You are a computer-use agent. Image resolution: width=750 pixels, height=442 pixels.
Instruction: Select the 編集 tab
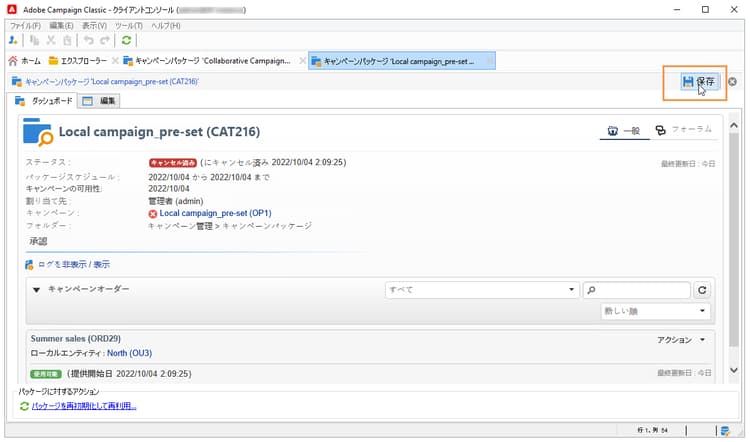coord(99,101)
